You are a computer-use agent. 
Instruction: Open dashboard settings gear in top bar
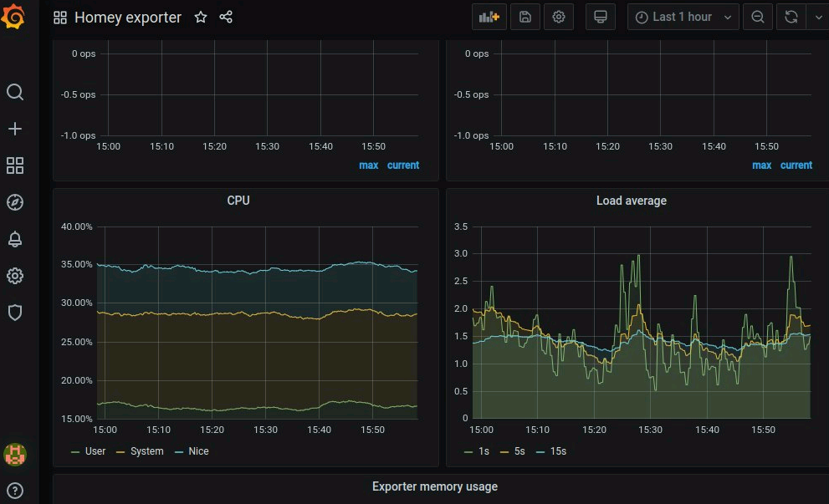[x=559, y=17]
